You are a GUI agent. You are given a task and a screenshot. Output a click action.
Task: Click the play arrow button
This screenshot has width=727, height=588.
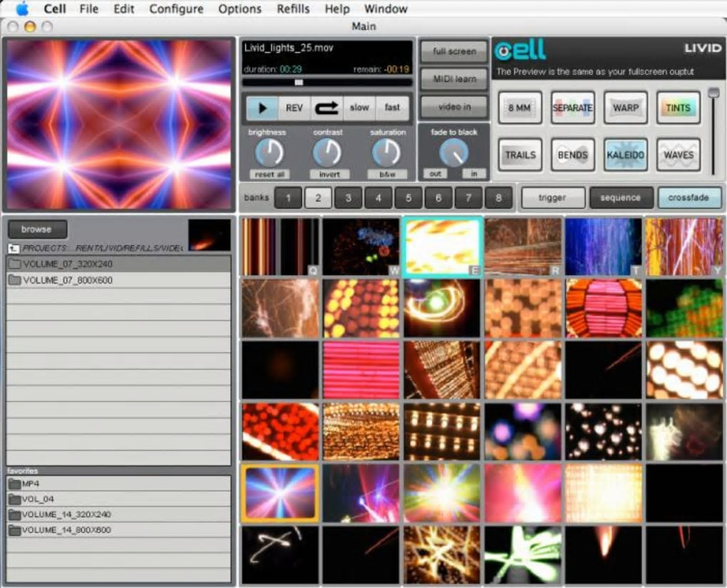pyautogui.click(x=263, y=108)
